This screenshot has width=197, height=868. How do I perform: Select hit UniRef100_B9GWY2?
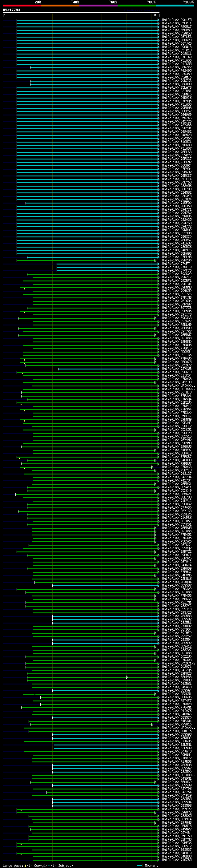click(x=177, y=813)
